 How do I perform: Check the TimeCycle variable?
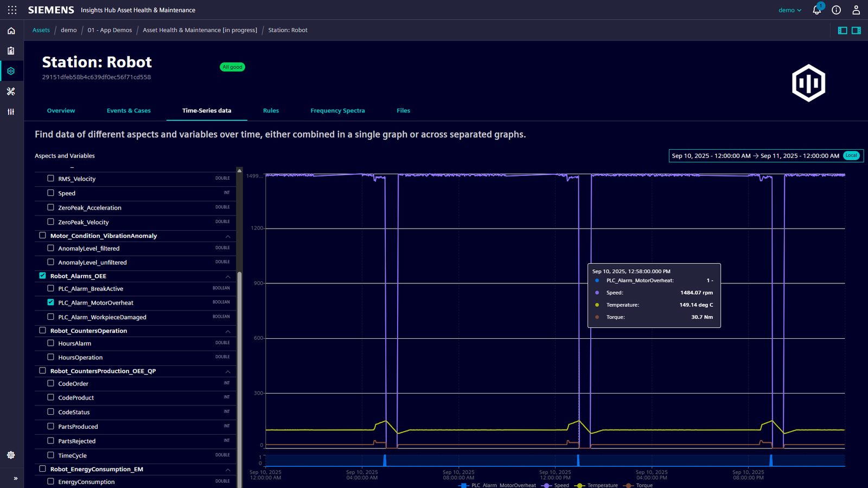(x=50, y=455)
